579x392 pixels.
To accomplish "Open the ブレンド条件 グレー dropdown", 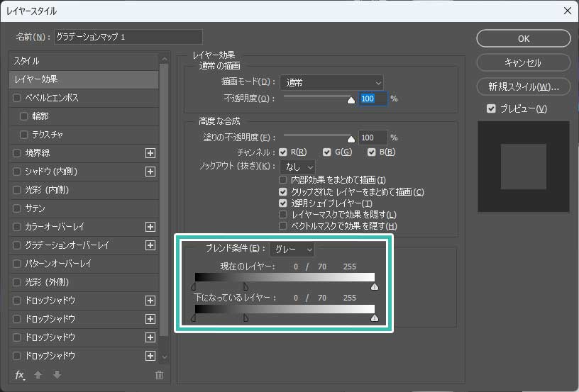I will tap(292, 249).
